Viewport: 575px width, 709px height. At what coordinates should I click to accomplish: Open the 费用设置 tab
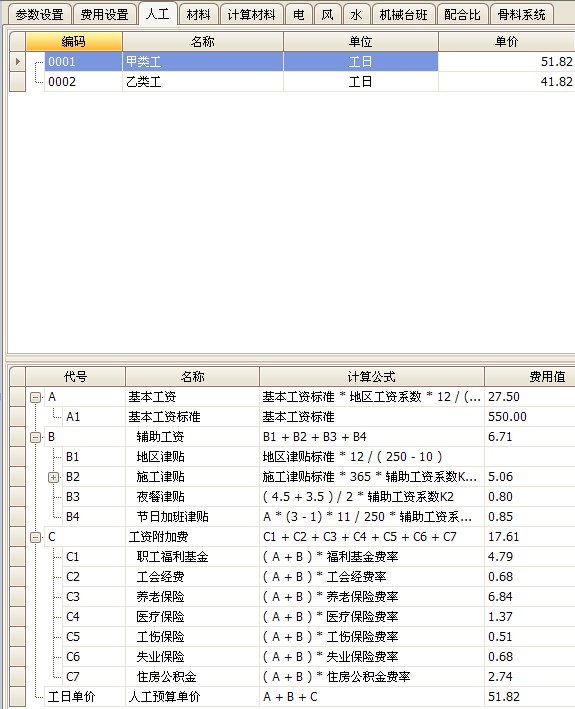point(104,14)
